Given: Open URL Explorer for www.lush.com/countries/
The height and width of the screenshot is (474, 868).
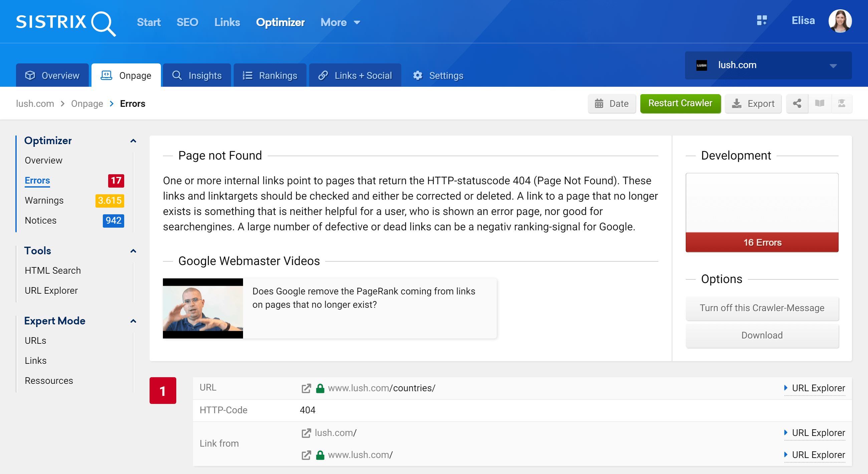Looking at the screenshot, I should point(815,388).
